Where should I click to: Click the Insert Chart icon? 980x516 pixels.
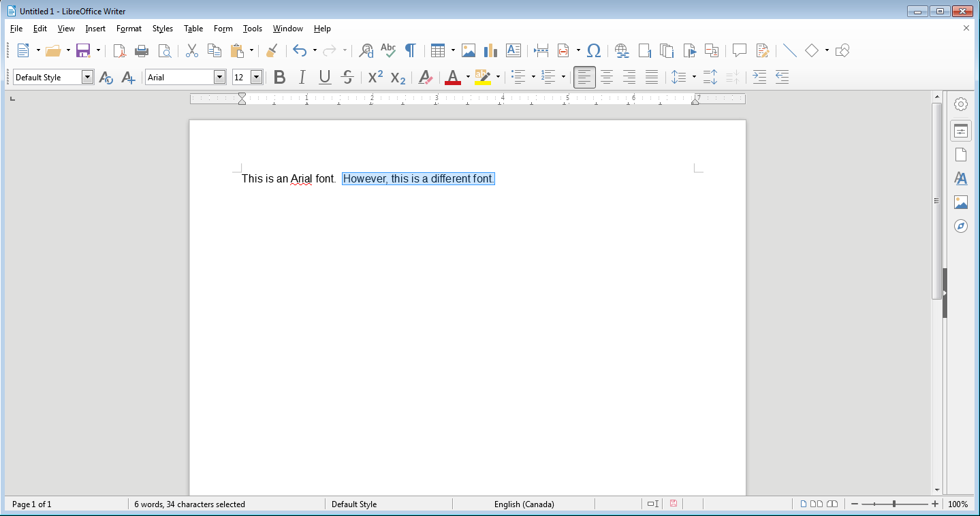coord(490,50)
